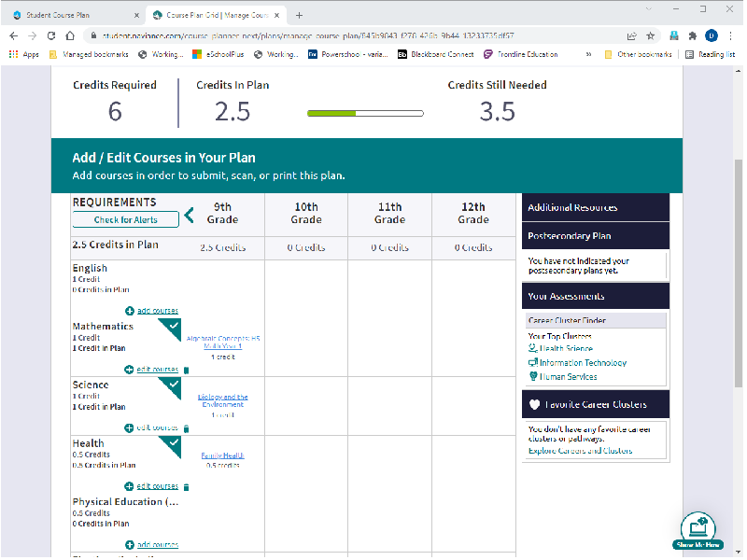Click the plus icon for English add courses
The height and width of the screenshot is (560, 747).
pyautogui.click(x=129, y=311)
